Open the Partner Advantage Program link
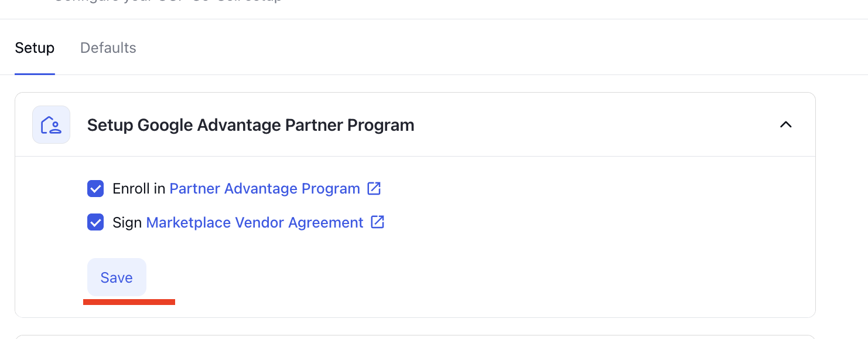Viewport: 868px width, 339px height. pos(265,189)
